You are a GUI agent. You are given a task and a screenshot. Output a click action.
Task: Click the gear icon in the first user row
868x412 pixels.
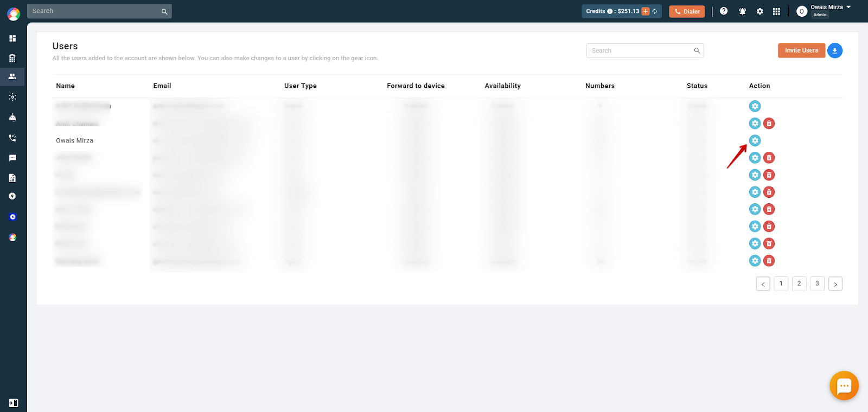pos(755,106)
